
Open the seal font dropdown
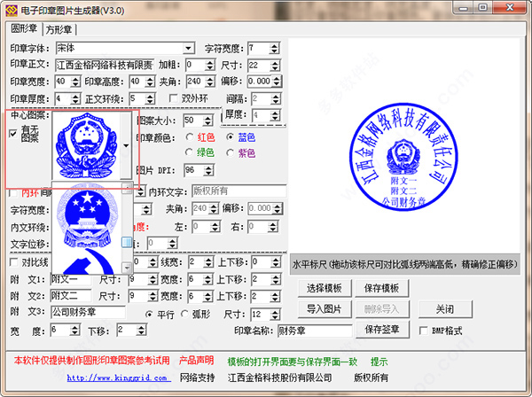pyautogui.click(x=189, y=48)
